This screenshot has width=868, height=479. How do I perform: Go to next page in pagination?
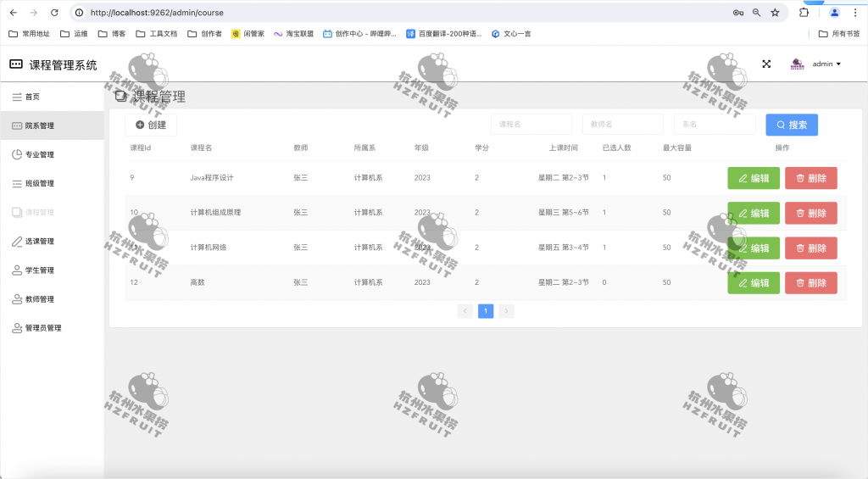[506, 311]
